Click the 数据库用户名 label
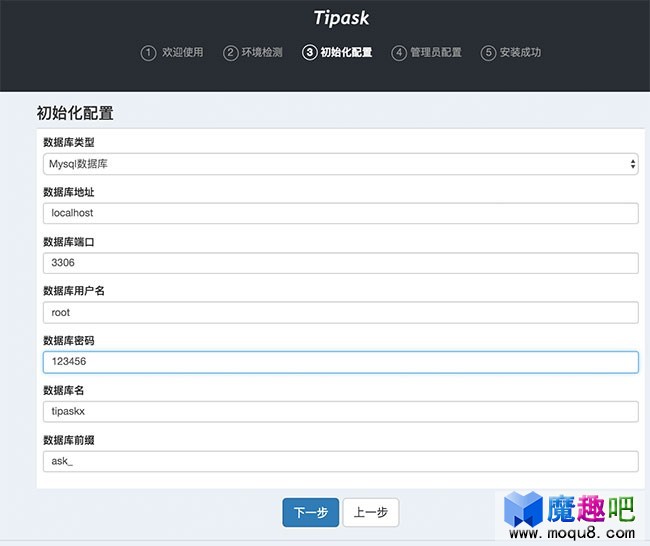The image size is (650, 546). 74,291
